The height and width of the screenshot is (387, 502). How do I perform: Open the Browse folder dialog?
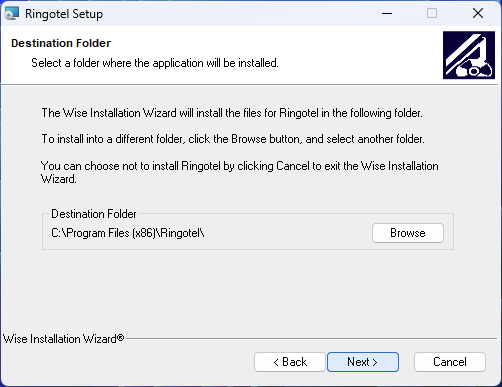tap(408, 233)
